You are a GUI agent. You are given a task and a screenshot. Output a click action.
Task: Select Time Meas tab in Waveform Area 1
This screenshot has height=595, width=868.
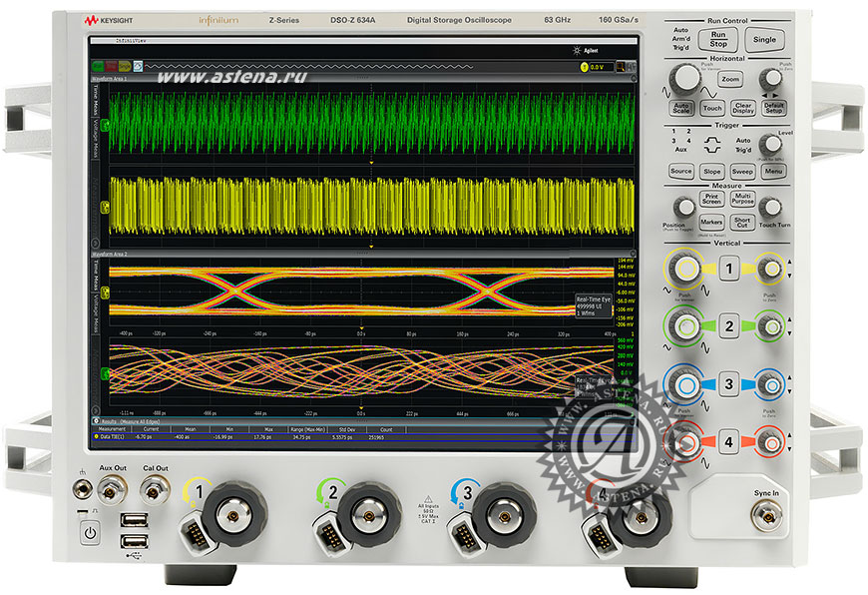coord(95,100)
